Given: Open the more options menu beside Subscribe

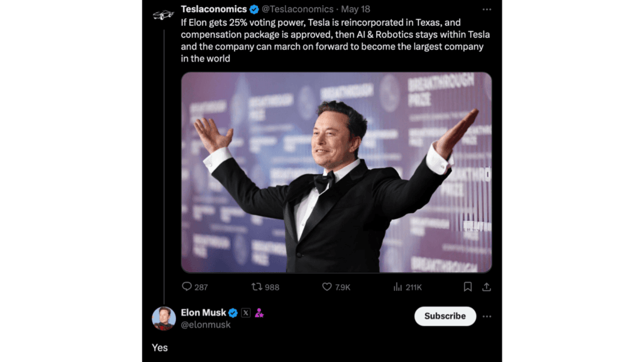Looking at the screenshot, I should pyautogui.click(x=487, y=316).
